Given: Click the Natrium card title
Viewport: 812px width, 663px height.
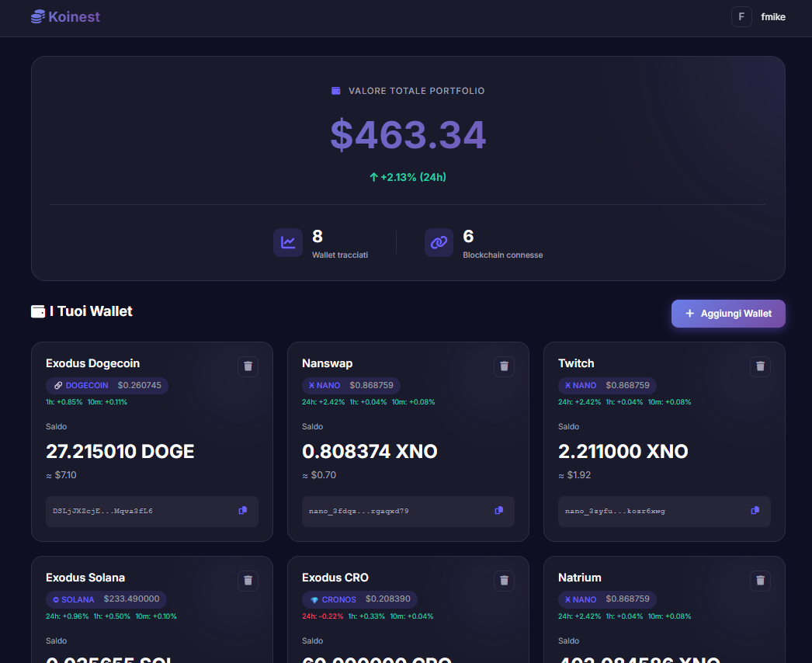Looking at the screenshot, I should pos(579,578).
